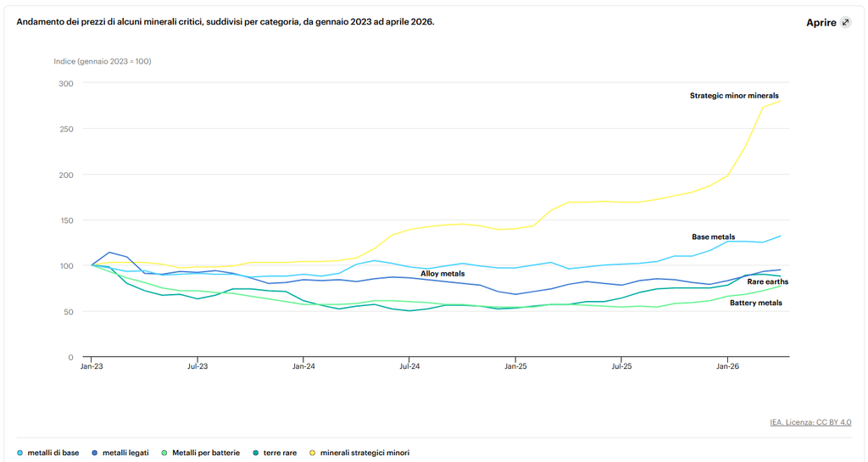Open the chart via the Aprire label
This screenshot has width=868, height=462.
point(821,23)
